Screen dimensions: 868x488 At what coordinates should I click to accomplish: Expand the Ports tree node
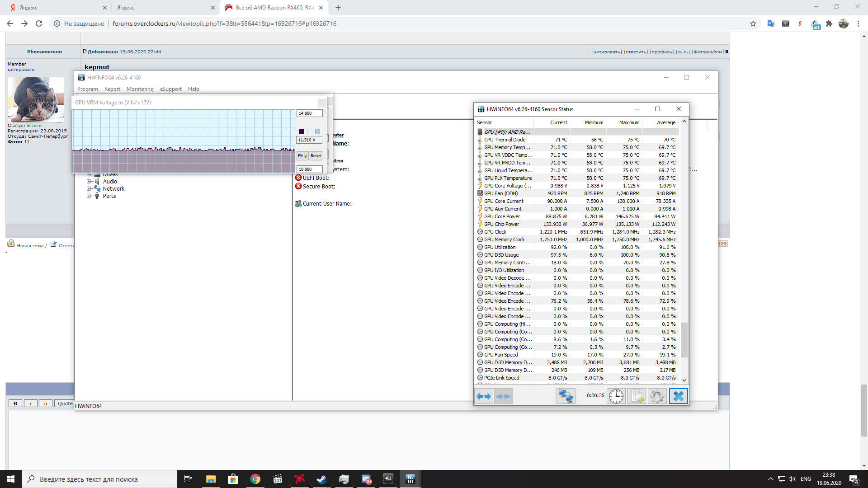pos(89,196)
